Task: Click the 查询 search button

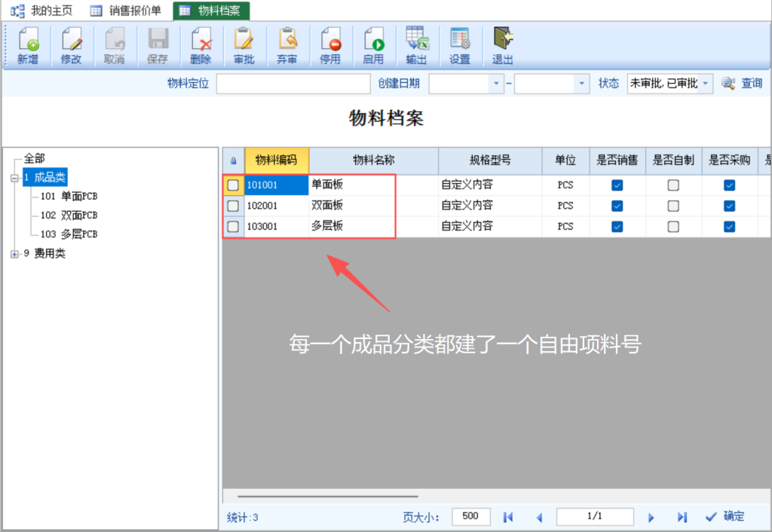Action: click(x=742, y=84)
